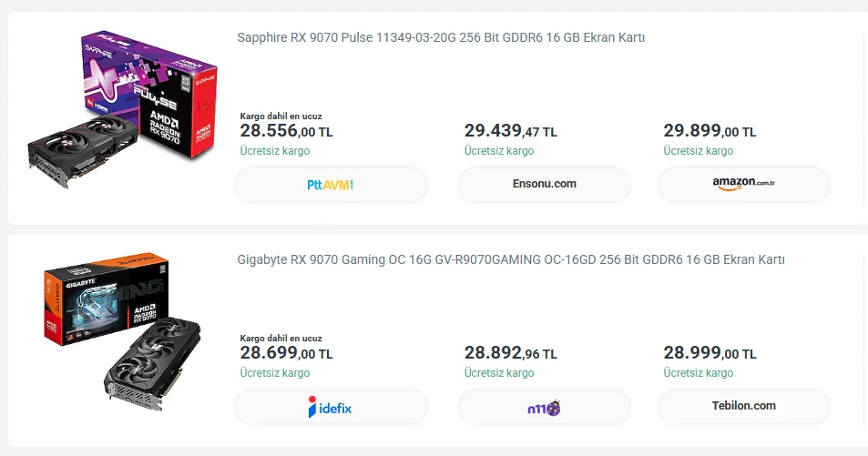
Task: Select the 29.899,00 TL price
Action: (x=710, y=131)
